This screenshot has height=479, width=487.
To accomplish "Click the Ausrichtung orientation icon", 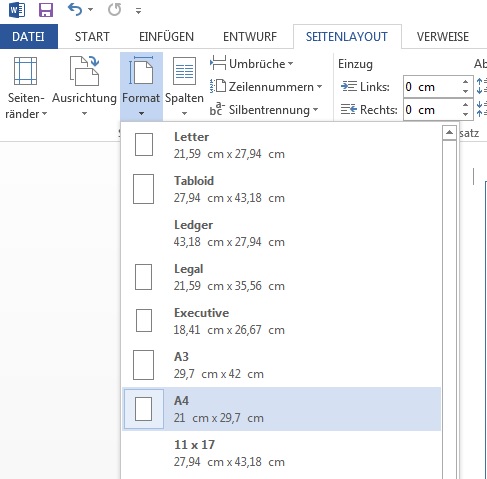I will point(84,71).
